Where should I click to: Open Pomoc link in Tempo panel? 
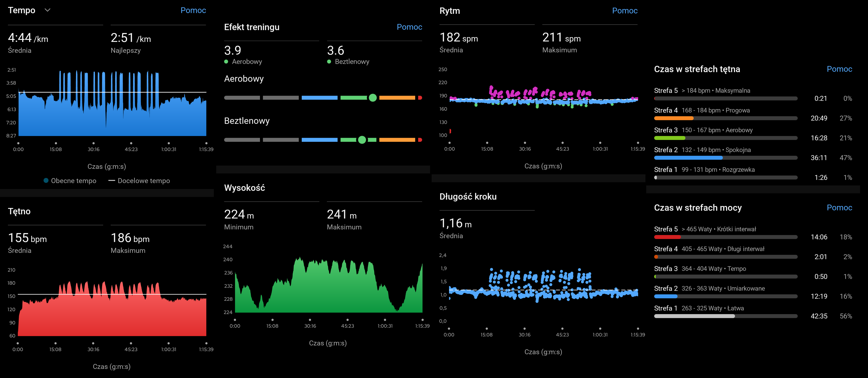point(193,10)
